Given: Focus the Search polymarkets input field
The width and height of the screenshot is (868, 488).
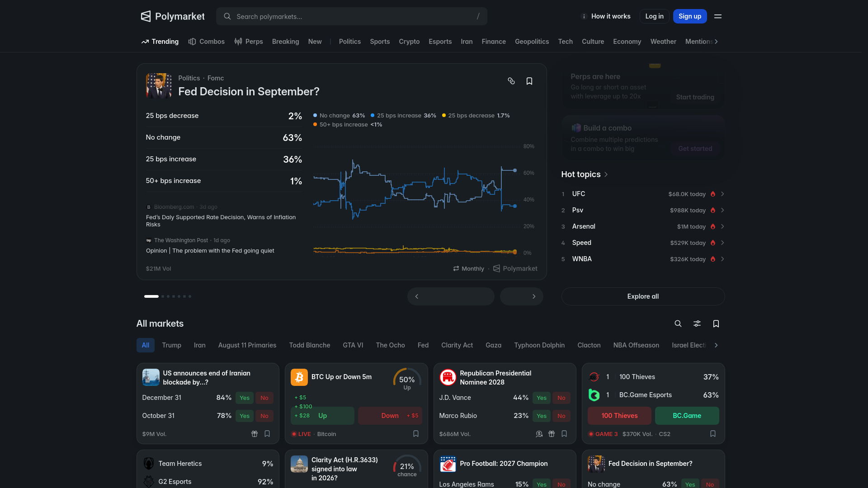Looking at the screenshot, I should coord(351,16).
